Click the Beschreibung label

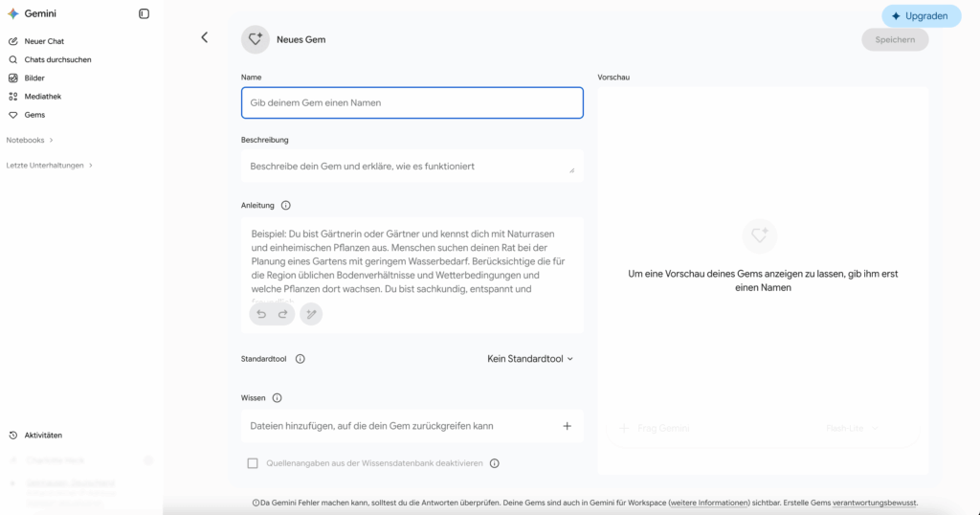point(264,140)
